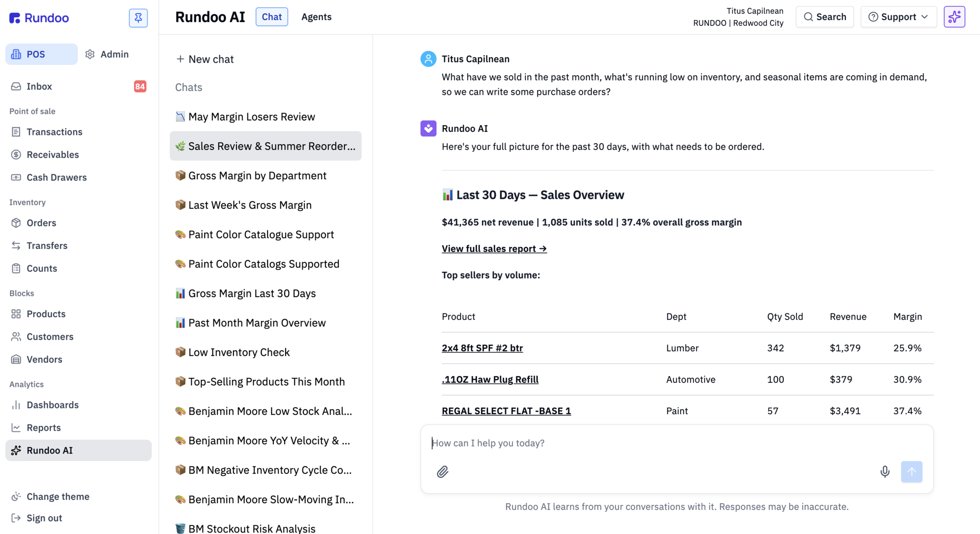Toggle the sidebar pin button

coord(138,18)
